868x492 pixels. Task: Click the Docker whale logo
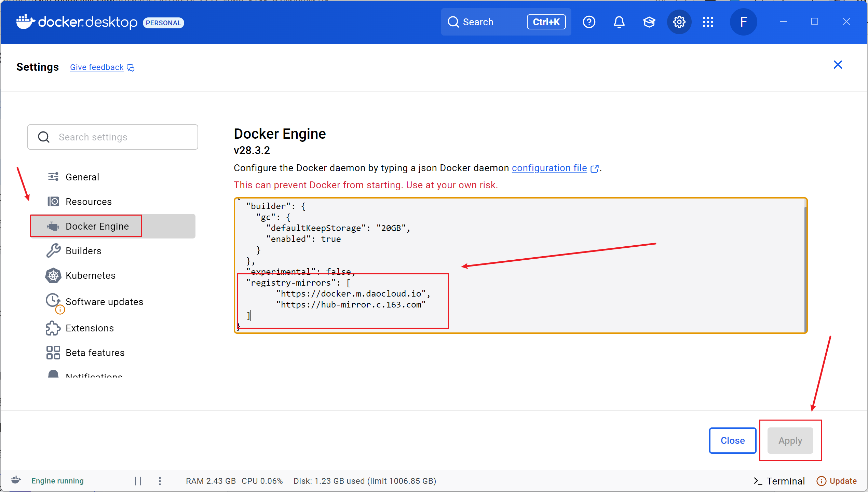pos(26,22)
